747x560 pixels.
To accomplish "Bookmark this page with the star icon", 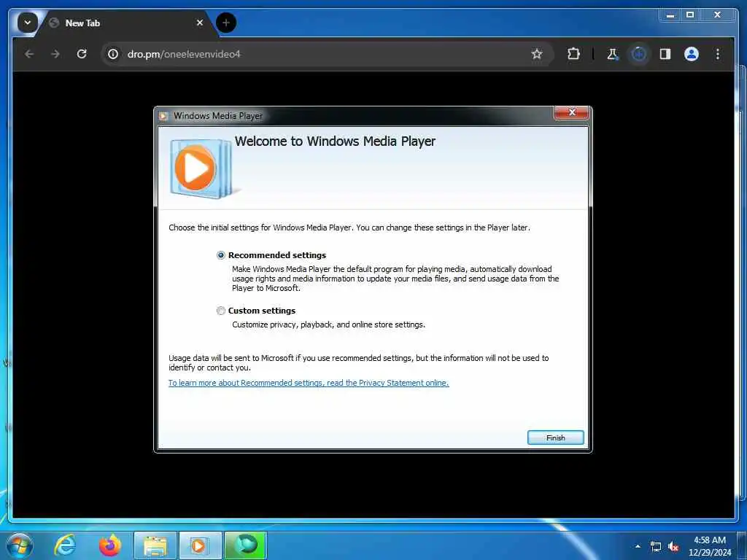I will coord(537,54).
